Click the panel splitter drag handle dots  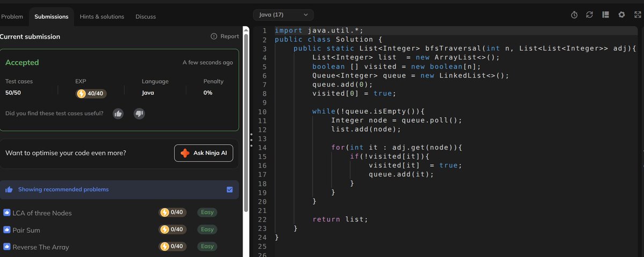point(251,140)
